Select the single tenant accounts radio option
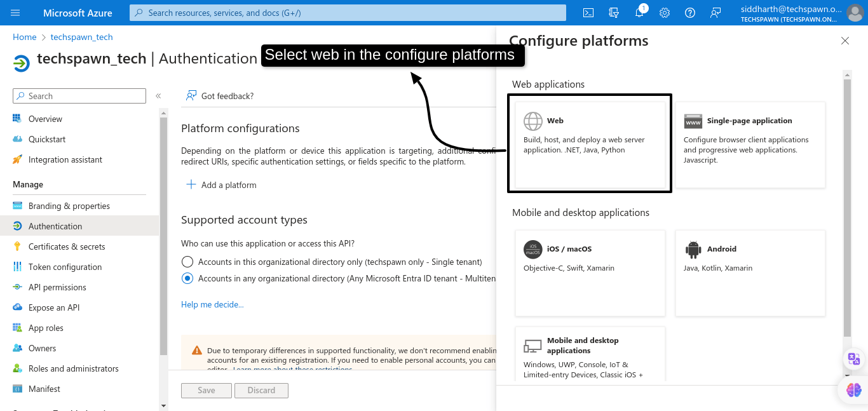868x411 pixels. coord(187,262)
